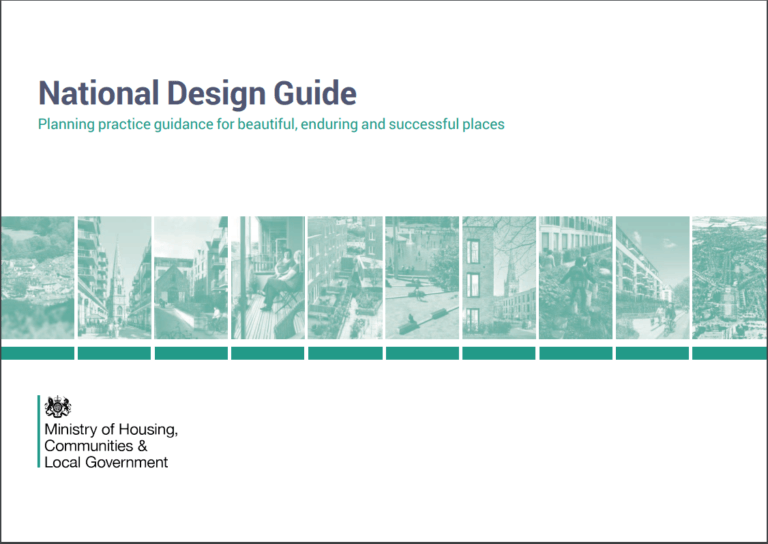Click the vertical green line beside ministry logo

pyautogui.click(x=39, y=432)
